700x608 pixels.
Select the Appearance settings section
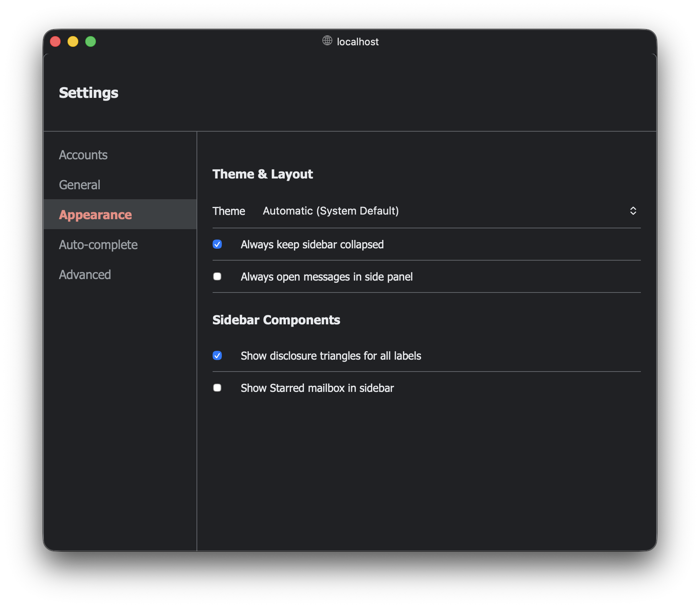click(95, 214)
